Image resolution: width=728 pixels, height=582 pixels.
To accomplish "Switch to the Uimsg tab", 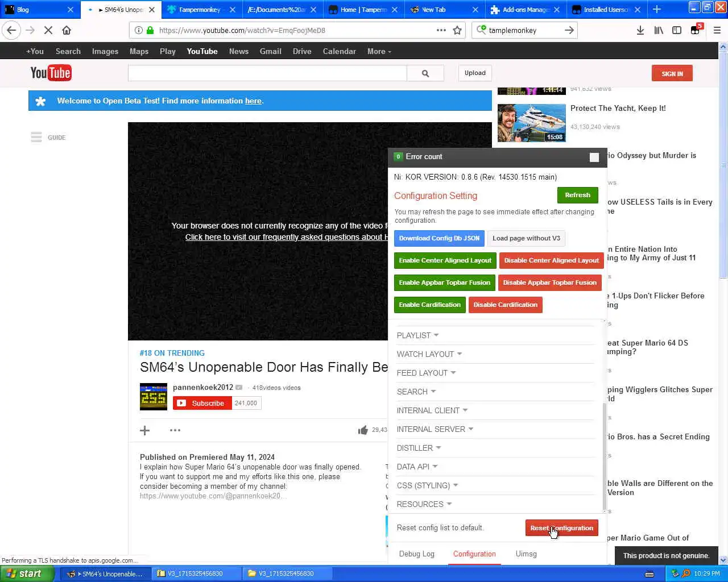I will pos(526,554).
